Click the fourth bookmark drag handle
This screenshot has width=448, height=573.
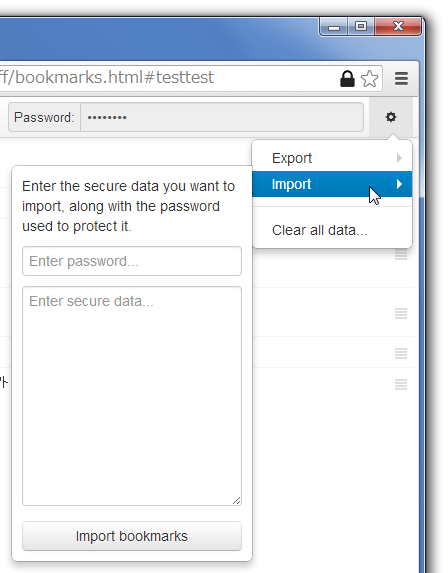401,384
